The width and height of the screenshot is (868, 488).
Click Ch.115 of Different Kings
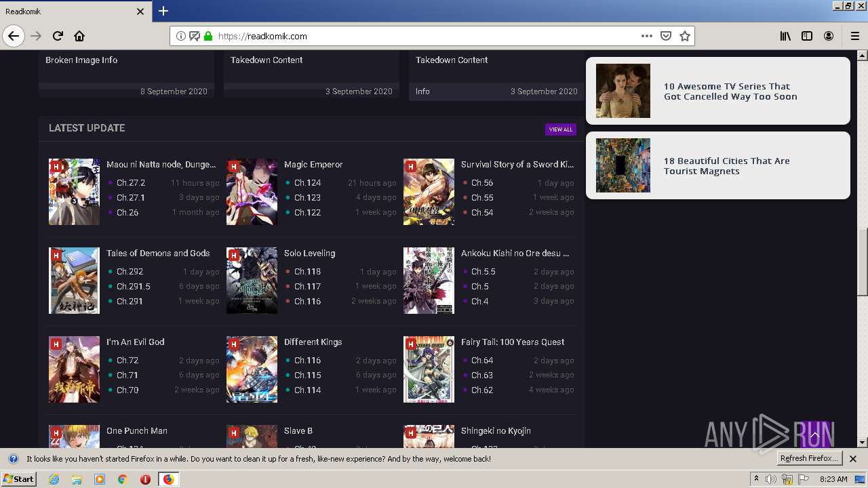307,375
